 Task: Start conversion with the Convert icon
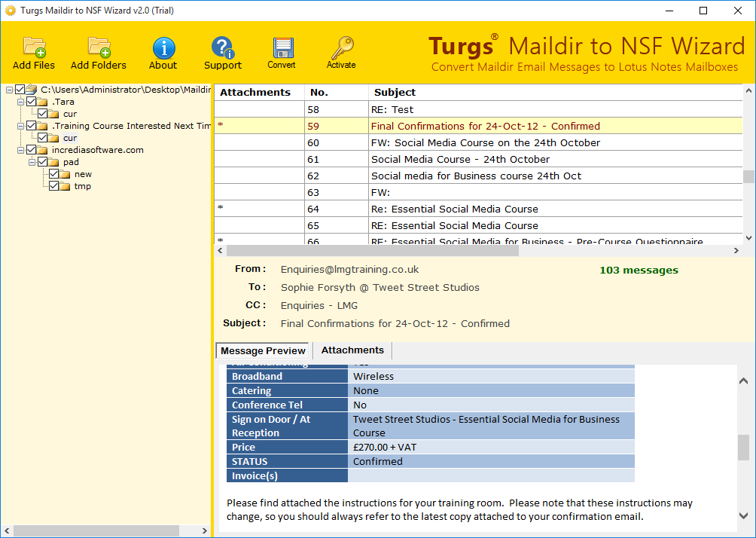(282, 47)
